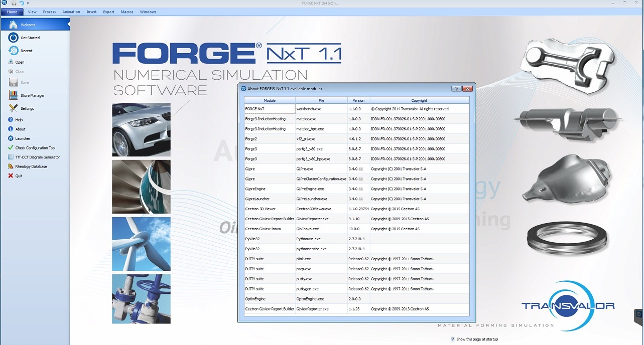Viewport: 644px width, 345px height.
Task: Open the Process ribbon tab
Action: click(x=49, y=12)
